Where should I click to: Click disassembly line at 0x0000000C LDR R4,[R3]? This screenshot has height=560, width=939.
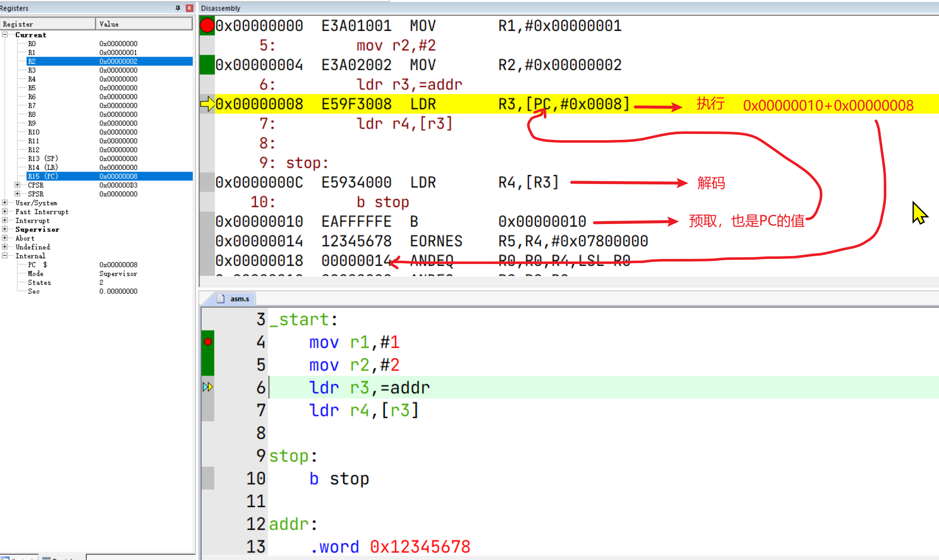click(387, 182)
